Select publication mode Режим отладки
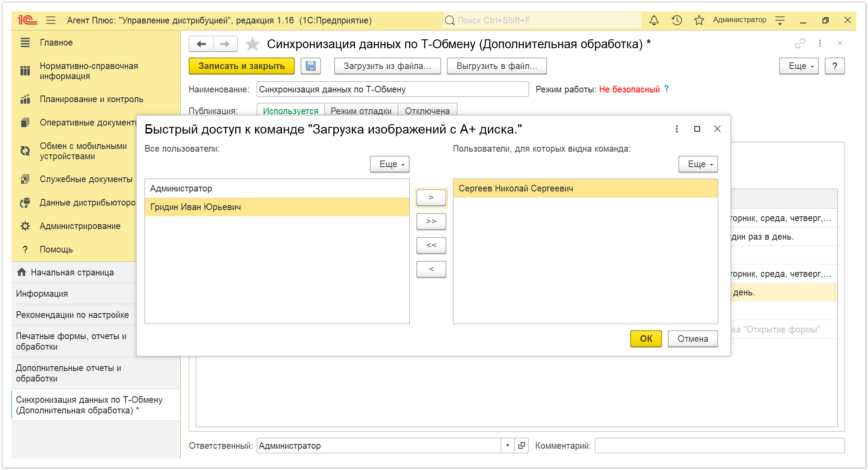Viewport: 868px width, 470px height. (x=361, y=110)
